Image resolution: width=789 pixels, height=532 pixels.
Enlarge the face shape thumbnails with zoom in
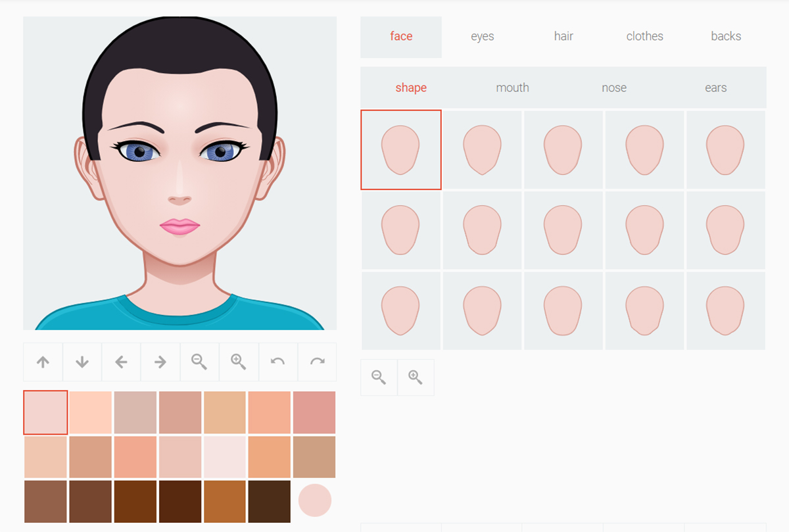coord(416,377)
